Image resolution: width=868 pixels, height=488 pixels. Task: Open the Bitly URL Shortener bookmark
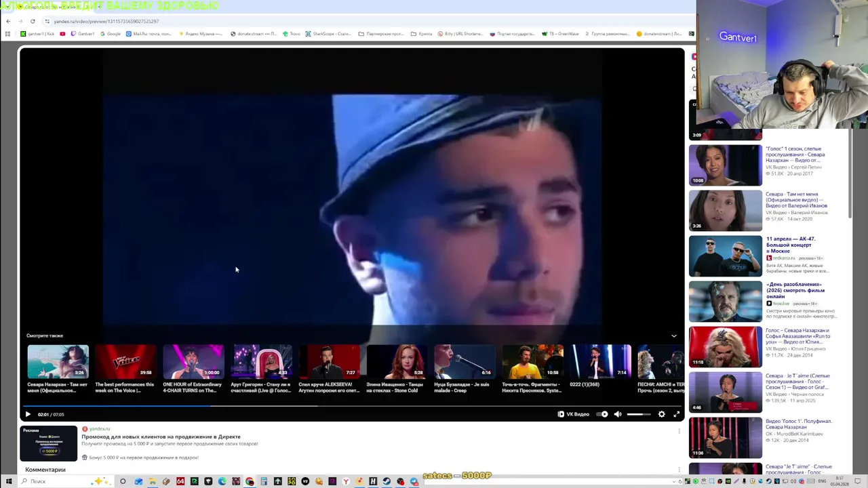[460, 34]
